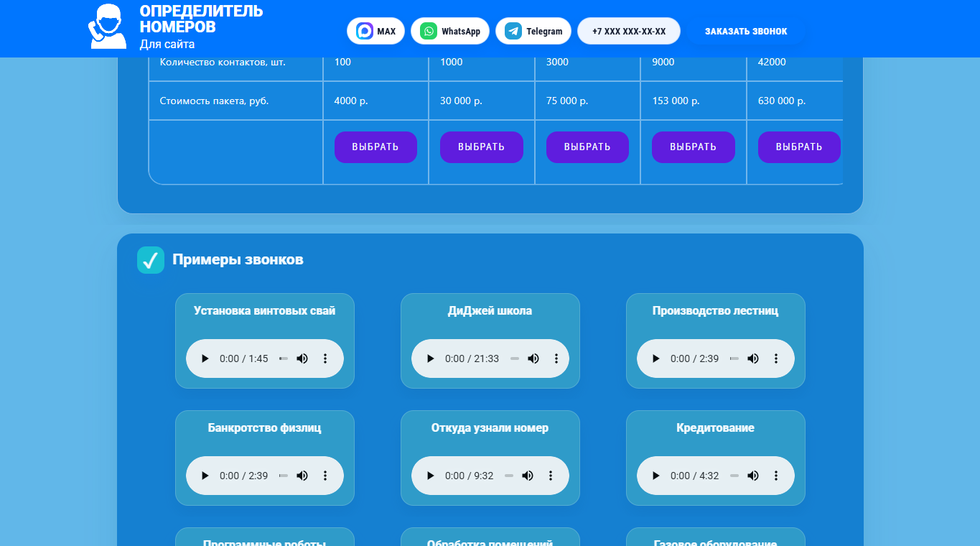The width and height of the screenshot is (980, 546).
Task: Click the checkmark icon beside Примеры звонков
Action: point(151,260)
